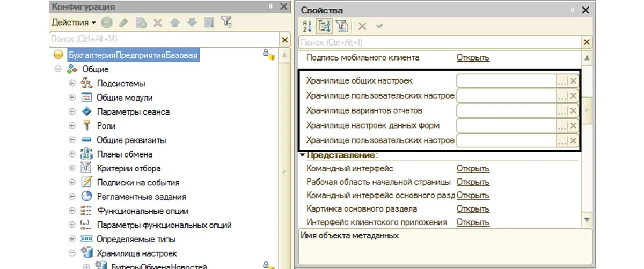Viewport: 644px width, 269px height.
Task: Click the green checkmark apply icon in Properties
Action: (x=380, y=26)
